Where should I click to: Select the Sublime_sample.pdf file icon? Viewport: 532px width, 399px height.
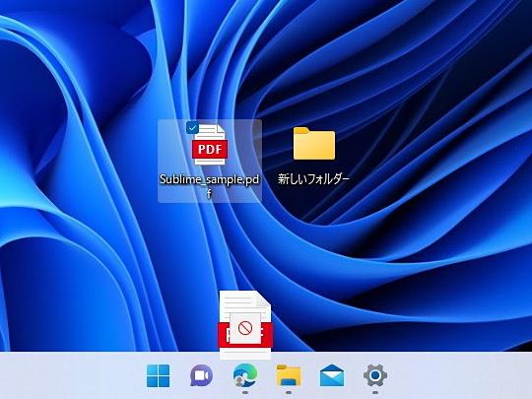click(x=210, y=145)
